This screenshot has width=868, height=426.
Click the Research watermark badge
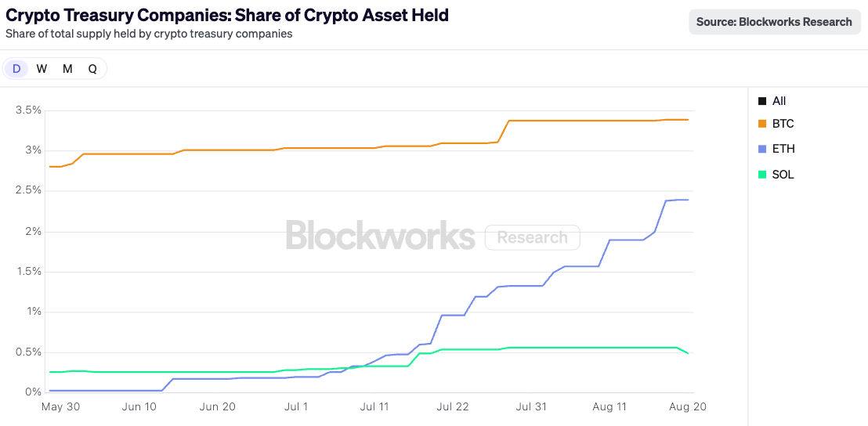coord(532,237)
